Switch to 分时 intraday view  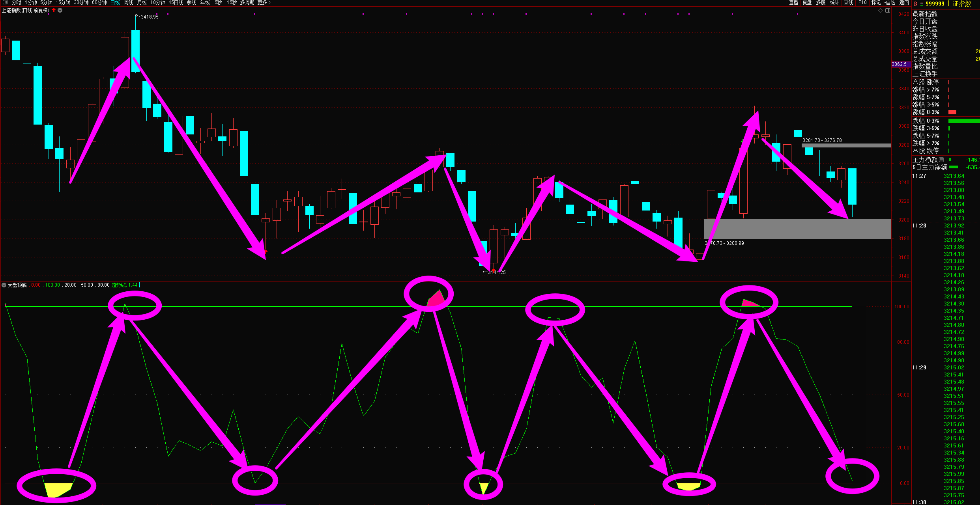16,2
